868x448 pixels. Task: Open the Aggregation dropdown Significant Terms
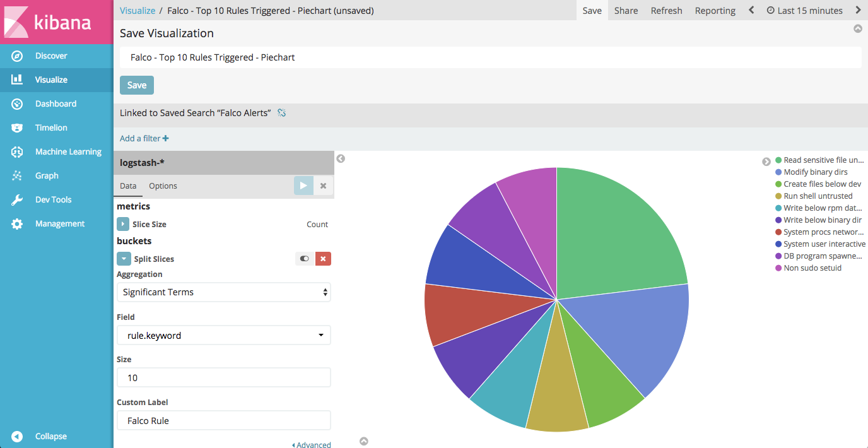click(x=224, y=292)
